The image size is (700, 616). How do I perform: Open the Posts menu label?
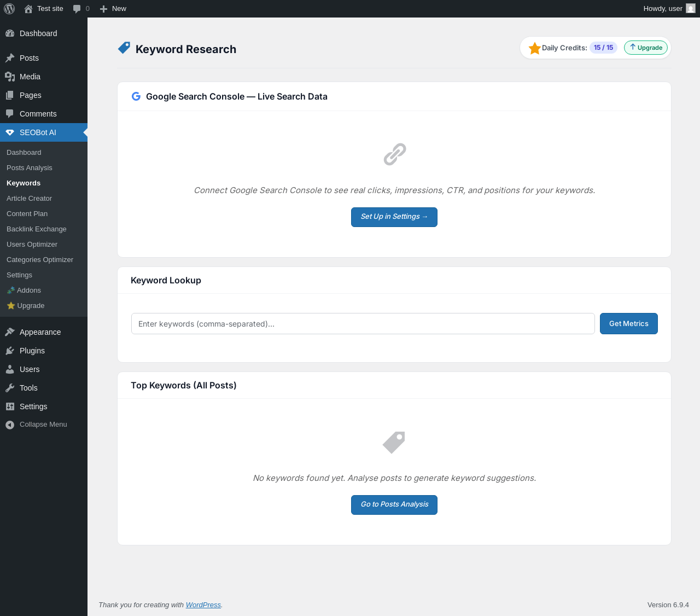tap(30, 58)
